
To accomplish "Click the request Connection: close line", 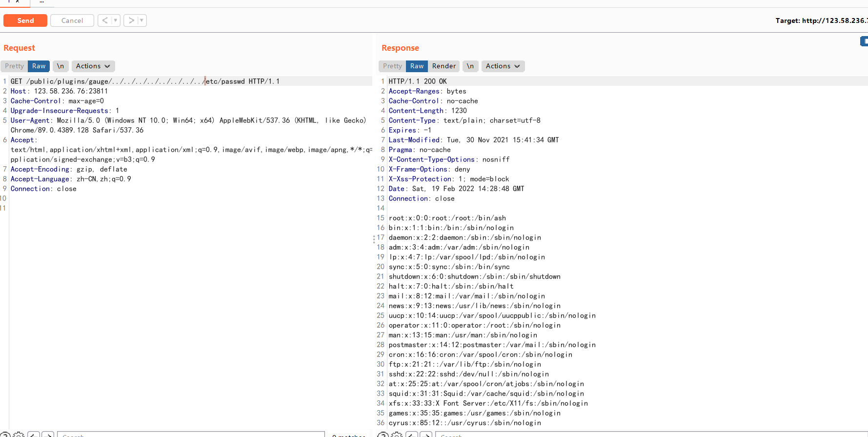I will click(44, 189).
